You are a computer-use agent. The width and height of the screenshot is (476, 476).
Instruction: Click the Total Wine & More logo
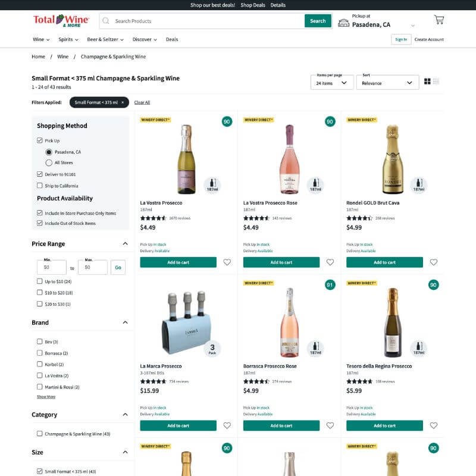(61, 21)
